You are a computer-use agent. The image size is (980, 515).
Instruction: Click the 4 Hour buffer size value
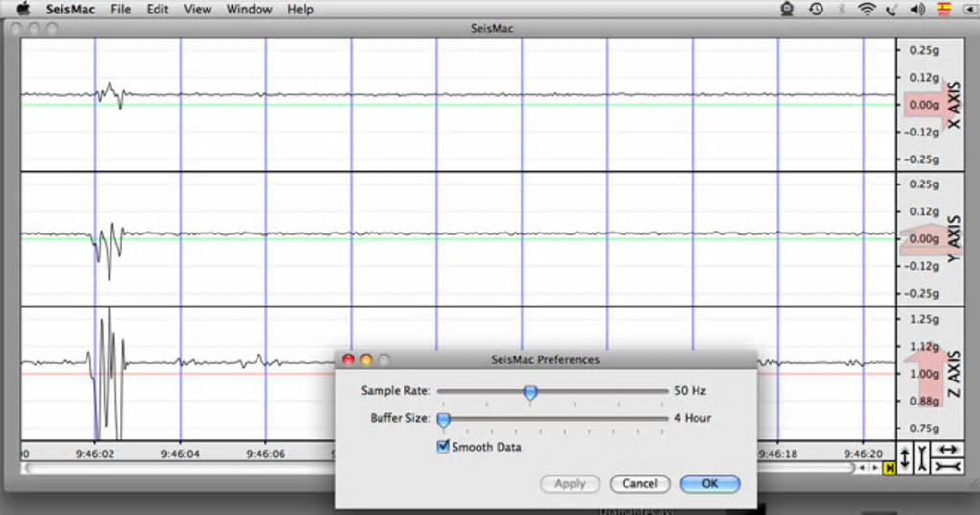693,418
